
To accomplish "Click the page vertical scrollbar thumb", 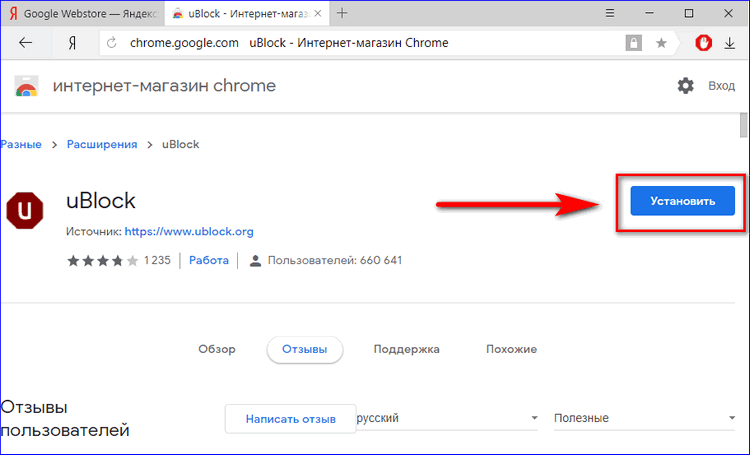I will [x=743, y=125].
